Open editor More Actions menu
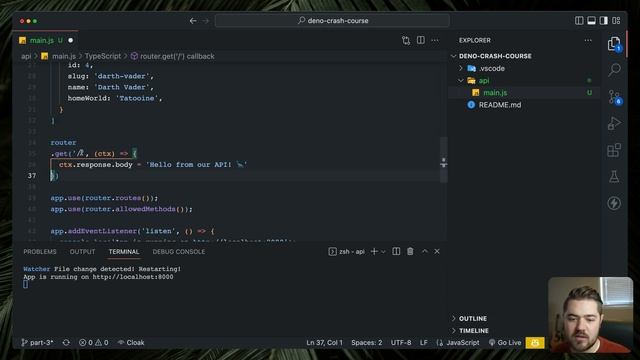 435,40
